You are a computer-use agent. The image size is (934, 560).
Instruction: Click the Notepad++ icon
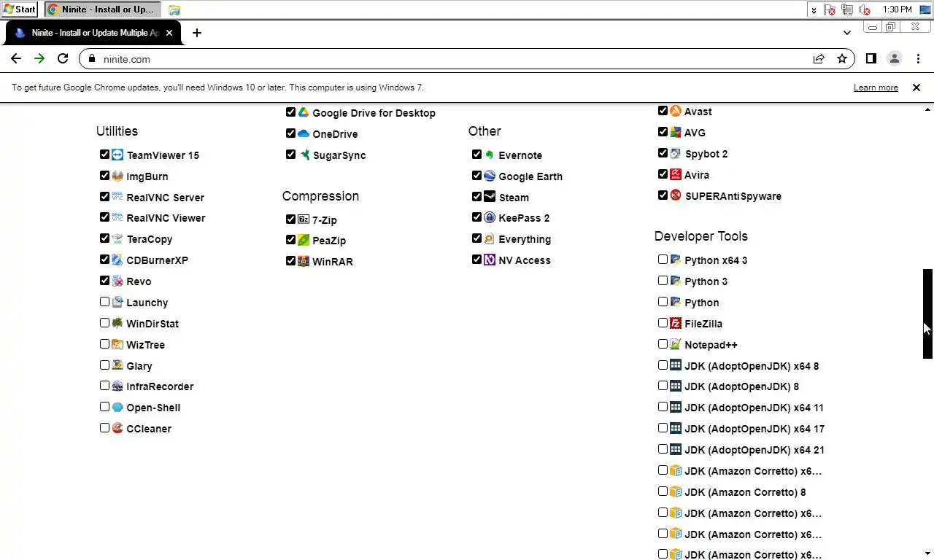point(676,344)
